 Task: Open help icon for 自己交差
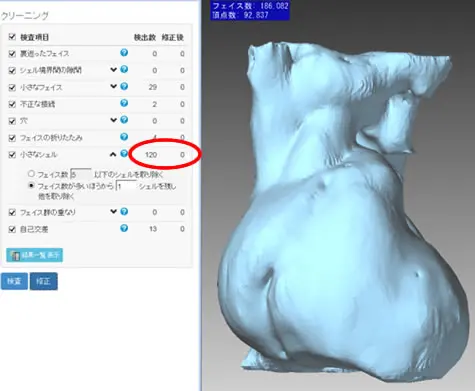(124, 228)
